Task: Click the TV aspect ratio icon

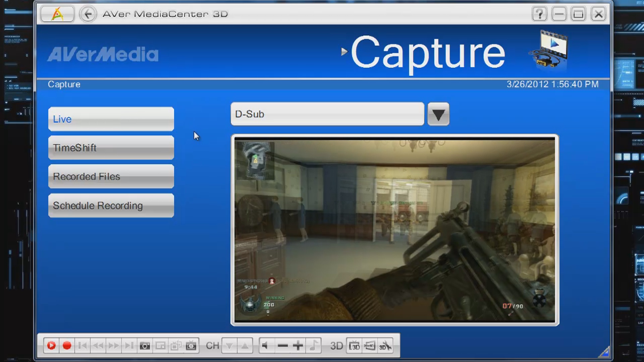Action: click(191, 346)
